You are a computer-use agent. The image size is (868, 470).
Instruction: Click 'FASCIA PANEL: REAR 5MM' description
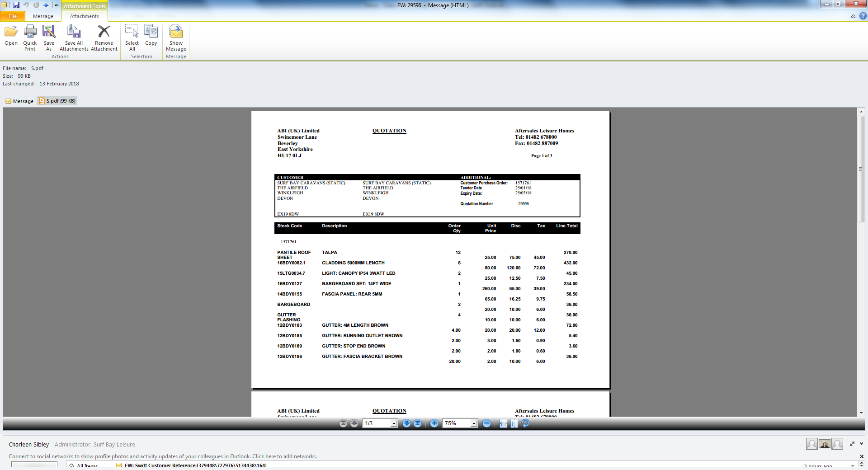pos(352,294)
